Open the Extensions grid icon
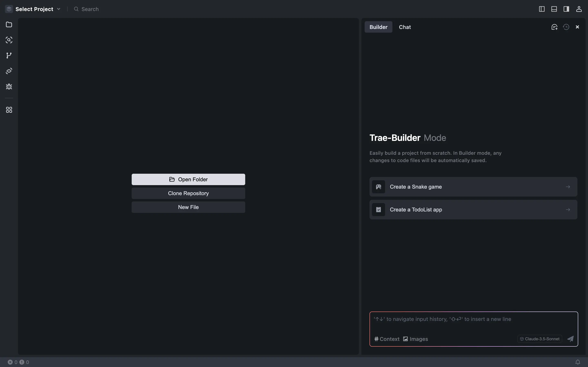The height and width of the screenshot is (367, 588). tap(9, 110)
